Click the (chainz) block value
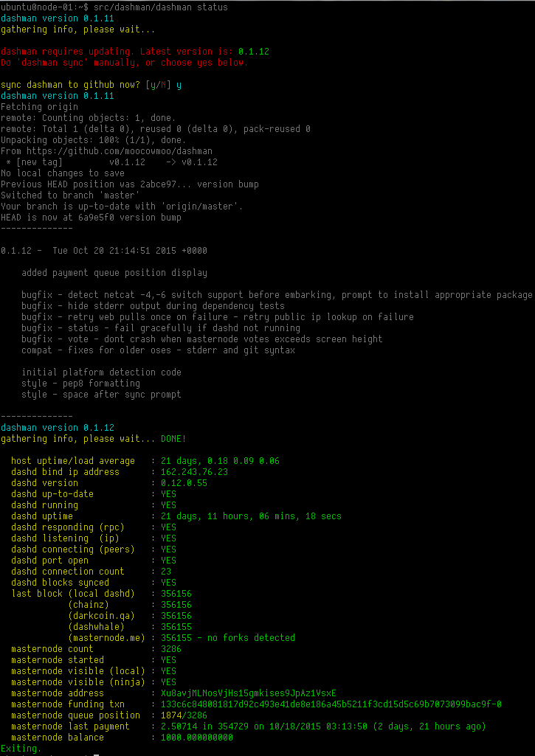 176,605
